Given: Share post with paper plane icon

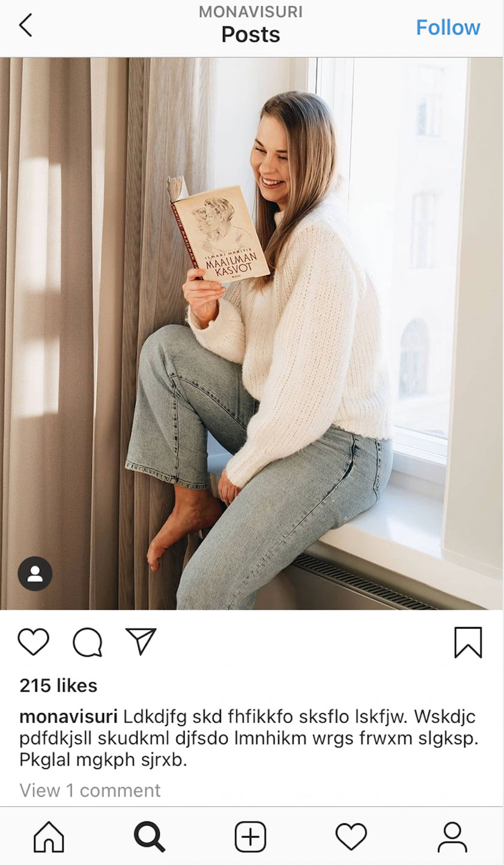Looking at the screenshot, I should pyautogui.click(x=141, y=641).
